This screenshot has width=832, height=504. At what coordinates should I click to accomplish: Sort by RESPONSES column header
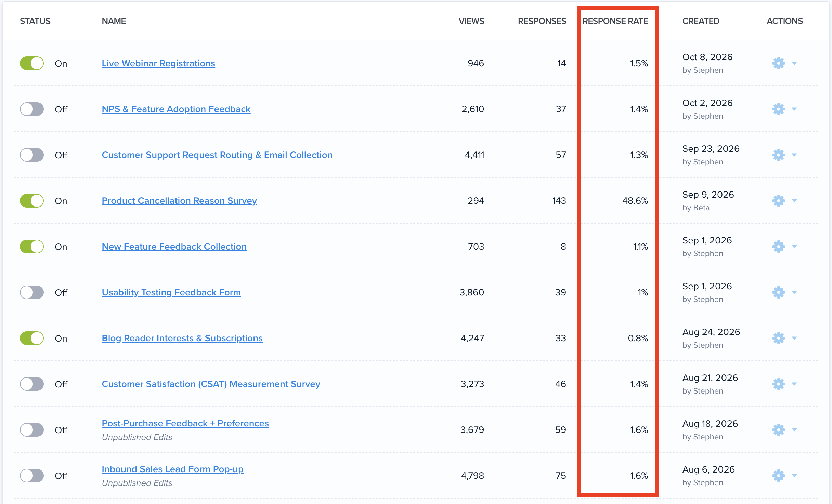point(542,21)
